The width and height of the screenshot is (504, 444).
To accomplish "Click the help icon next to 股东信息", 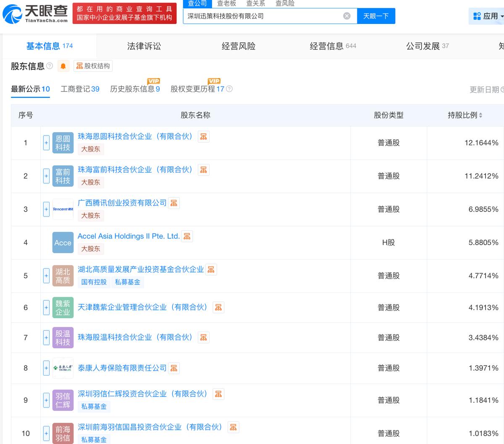I will coord(50,66).
